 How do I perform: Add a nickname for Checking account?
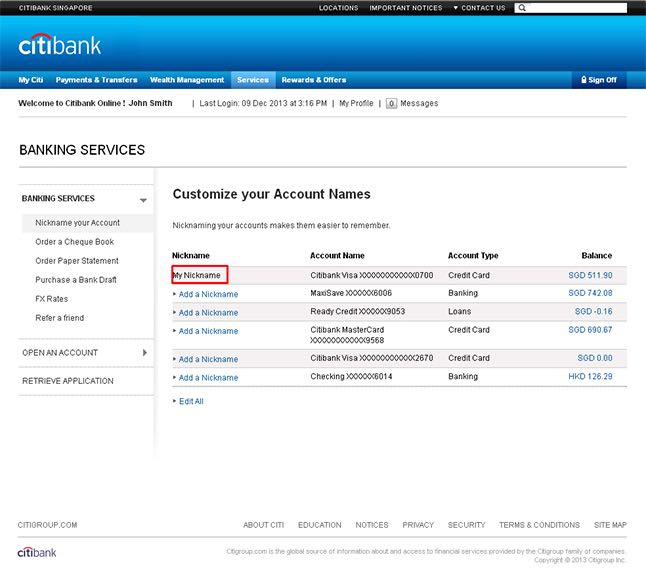(x=208, y=378)
